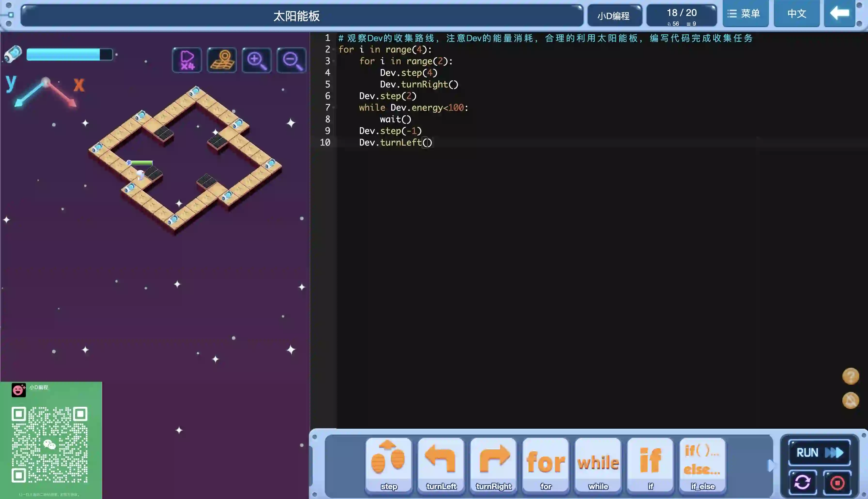This screenshot has height=499, width=868.
Task: Toggle the x4 playback speed button
Action: tap(187, 60)
